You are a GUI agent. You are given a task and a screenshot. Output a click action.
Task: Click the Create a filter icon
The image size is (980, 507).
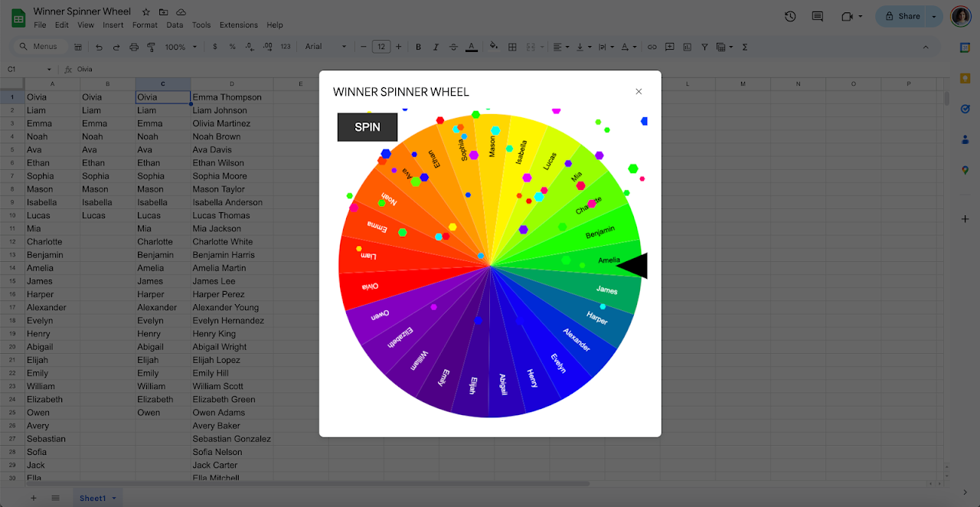(x=704, y=47)
